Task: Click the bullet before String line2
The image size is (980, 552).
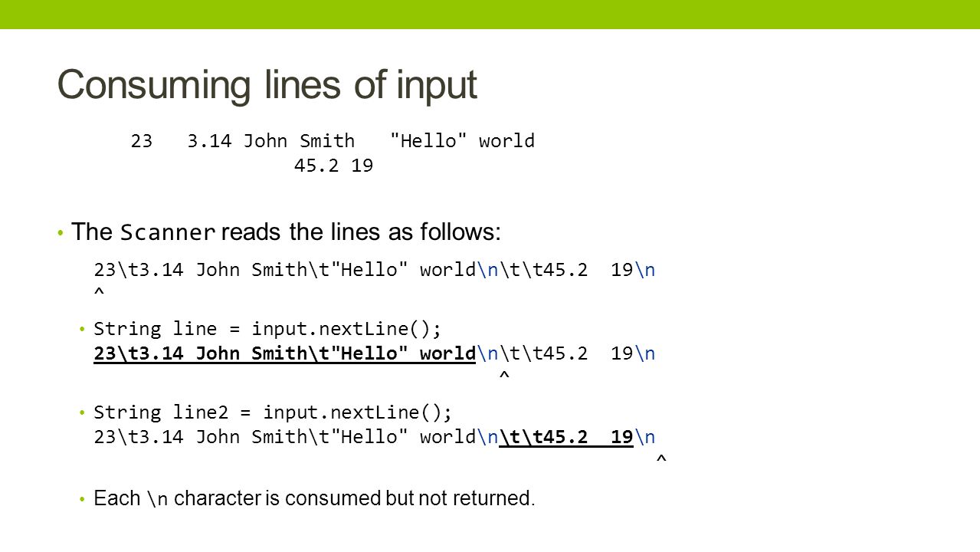Action: click(x=83, y=413)
